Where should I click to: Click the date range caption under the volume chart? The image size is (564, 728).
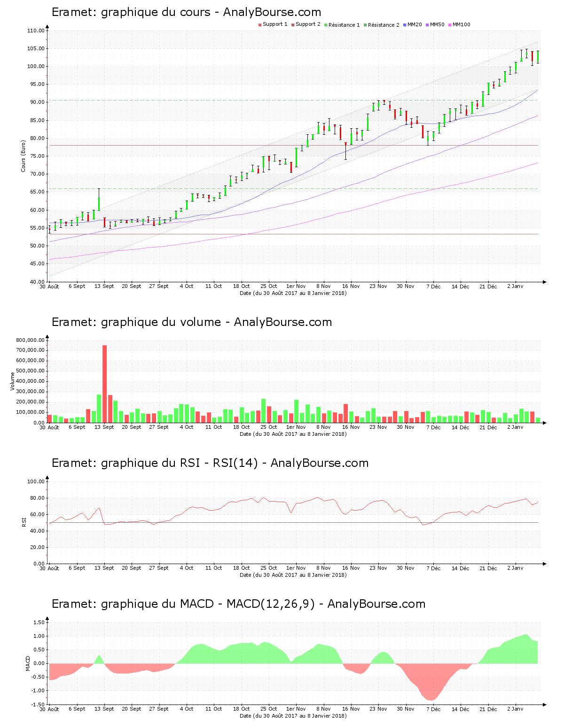[x=293, y=434]
